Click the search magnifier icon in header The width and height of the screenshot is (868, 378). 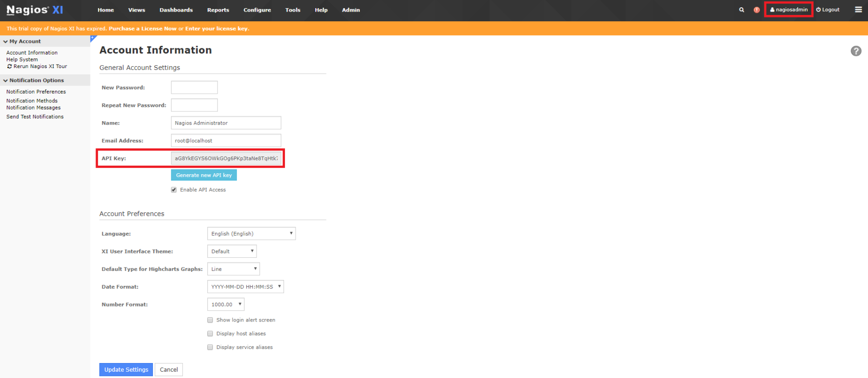(x=742, y=10)
